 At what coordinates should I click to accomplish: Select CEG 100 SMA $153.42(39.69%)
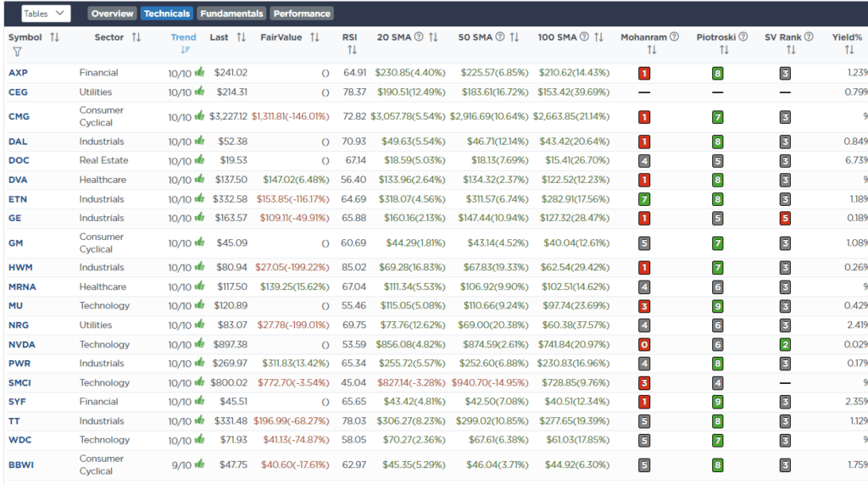(x=574, y=92)
